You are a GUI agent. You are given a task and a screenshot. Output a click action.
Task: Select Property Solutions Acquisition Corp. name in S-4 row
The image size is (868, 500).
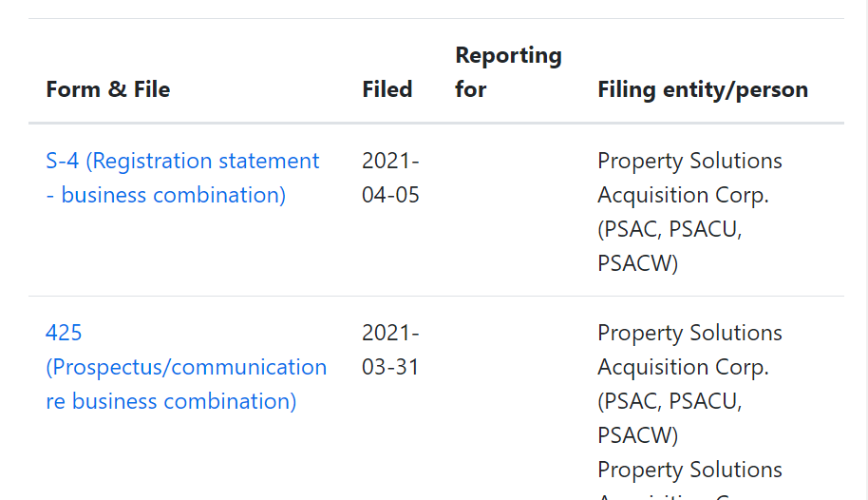[x=689, y=178]
